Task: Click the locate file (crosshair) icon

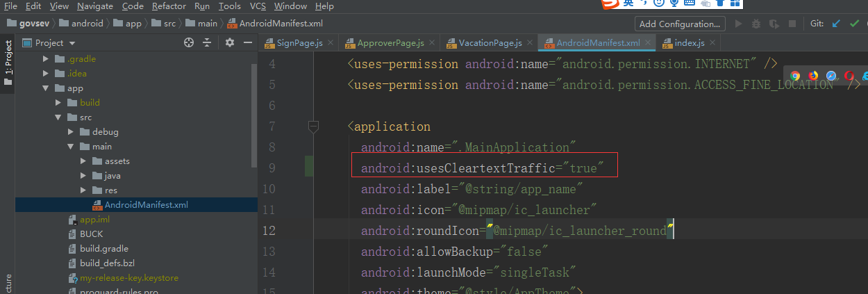Action: click(188, 43)
